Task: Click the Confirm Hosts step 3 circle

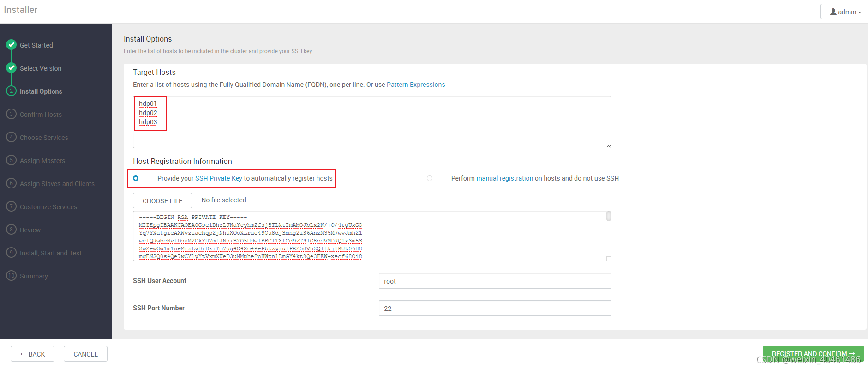Action: tap(12, 114)
